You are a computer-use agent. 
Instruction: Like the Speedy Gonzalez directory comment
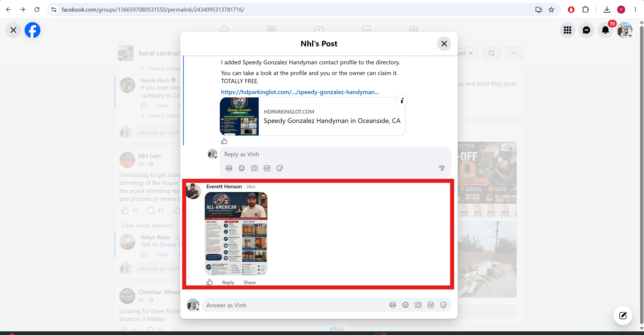[x=224, y=141]
